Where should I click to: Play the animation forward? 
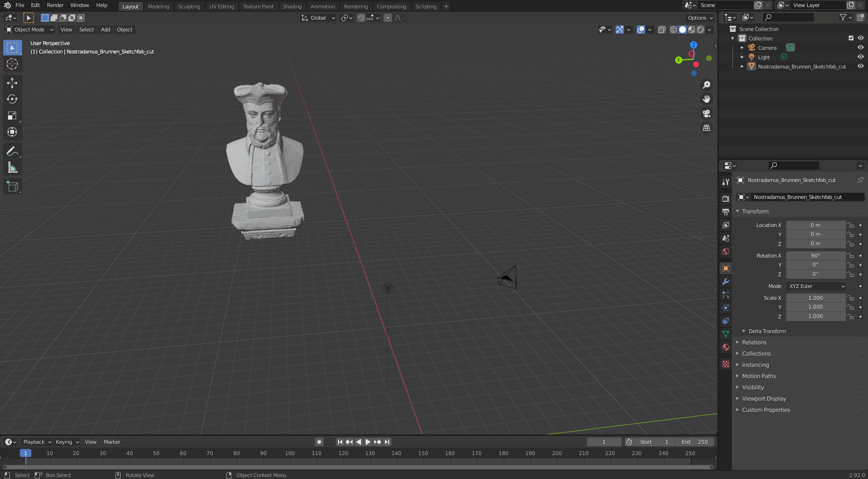click(368, 442)
